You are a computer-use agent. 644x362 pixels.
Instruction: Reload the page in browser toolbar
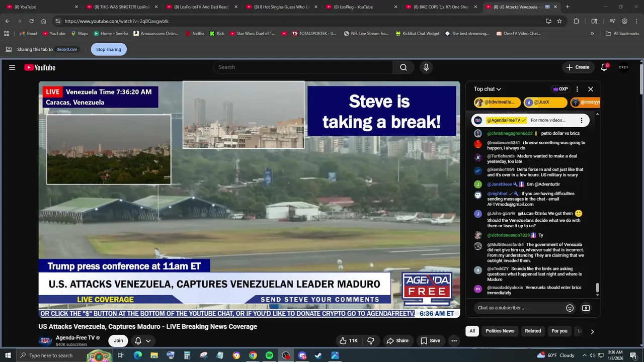click(31, 21)
